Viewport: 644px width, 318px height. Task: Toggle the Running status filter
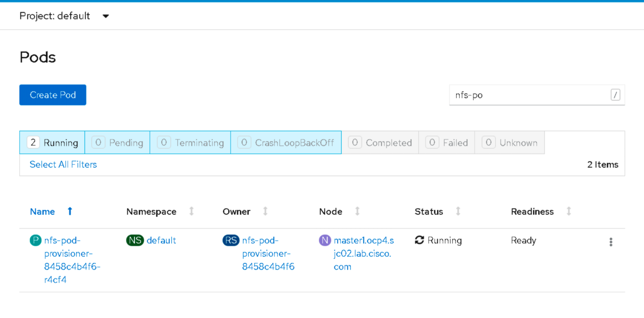point(52,143)
